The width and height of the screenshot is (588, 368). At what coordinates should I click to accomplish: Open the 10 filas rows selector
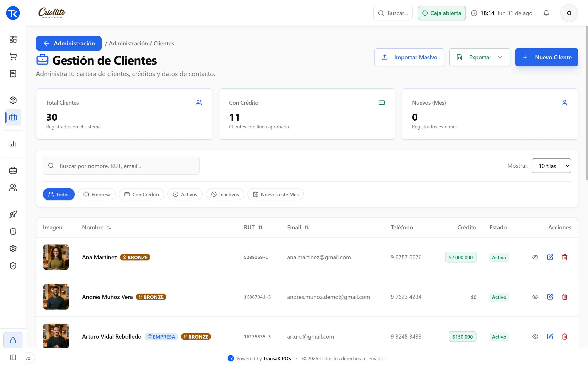[551, 166]
